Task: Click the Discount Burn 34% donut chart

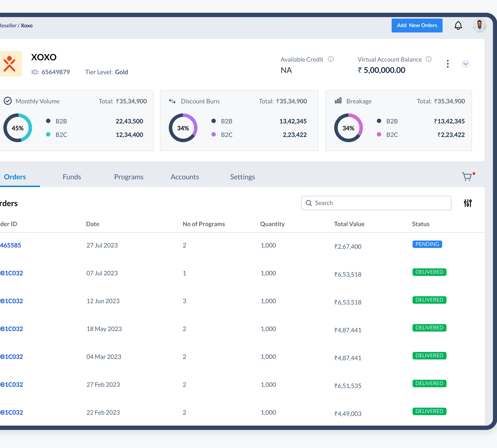Action: pos(183,128)
